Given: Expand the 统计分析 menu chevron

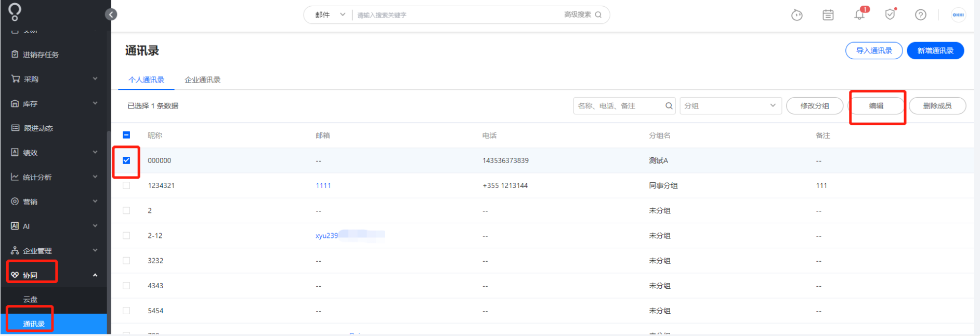Looking at the screenshot, I should point(95,177).
